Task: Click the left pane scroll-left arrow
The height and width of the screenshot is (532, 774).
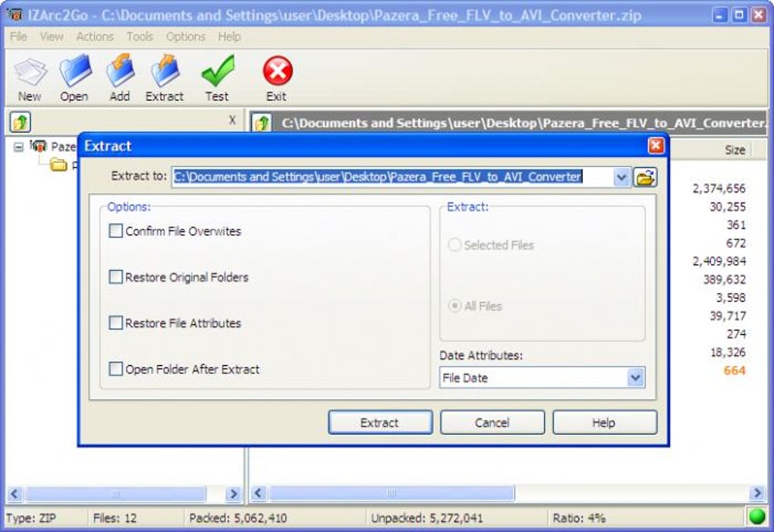Action: [x=14, y=493]
